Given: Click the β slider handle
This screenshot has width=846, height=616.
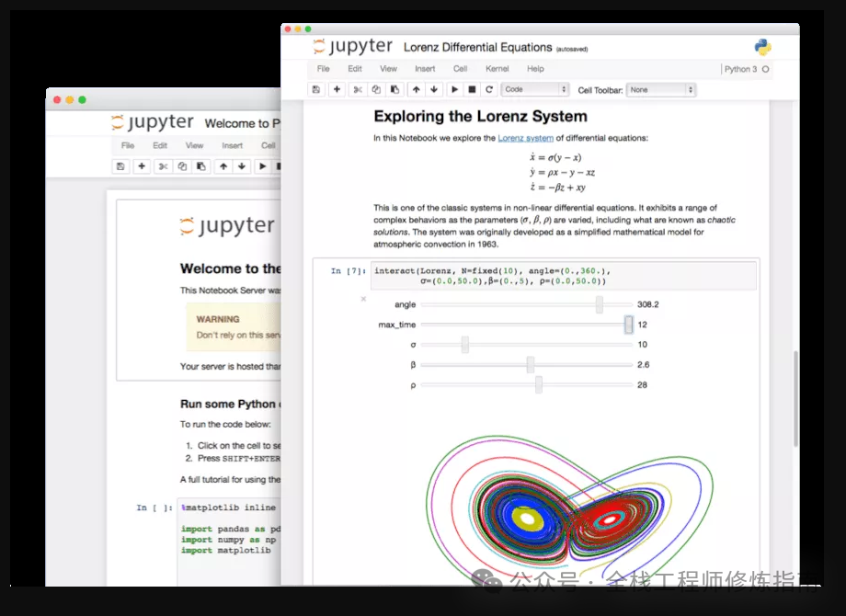Looking at the screenshot, I should (x=531, y=365).
